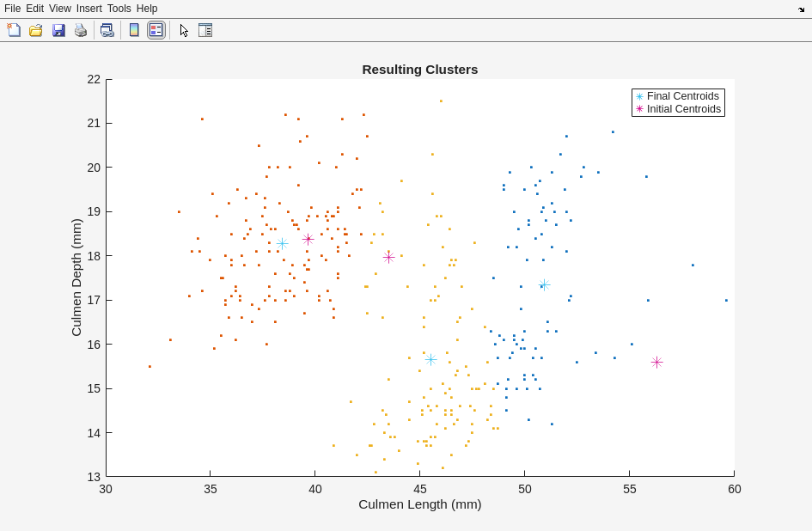Viewport: 812px width, 531px height.
Task: Click the Link Plot icon
Action: [107, 30]
